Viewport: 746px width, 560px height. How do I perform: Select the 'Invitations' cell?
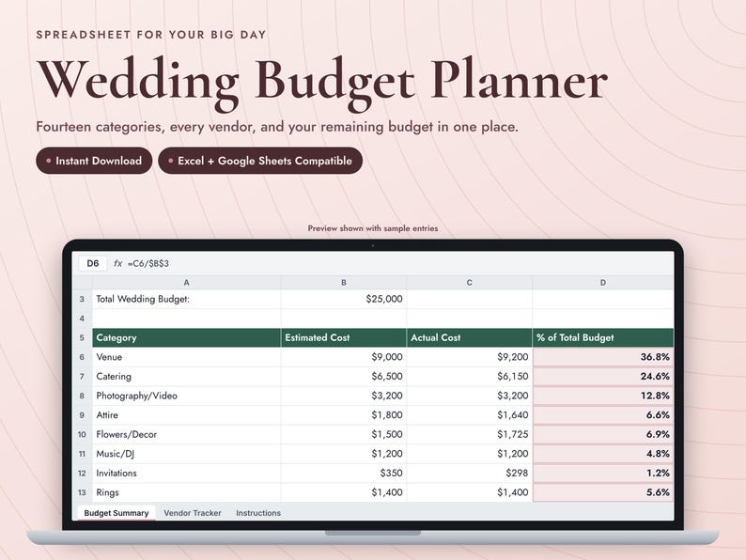coord(186,474)
